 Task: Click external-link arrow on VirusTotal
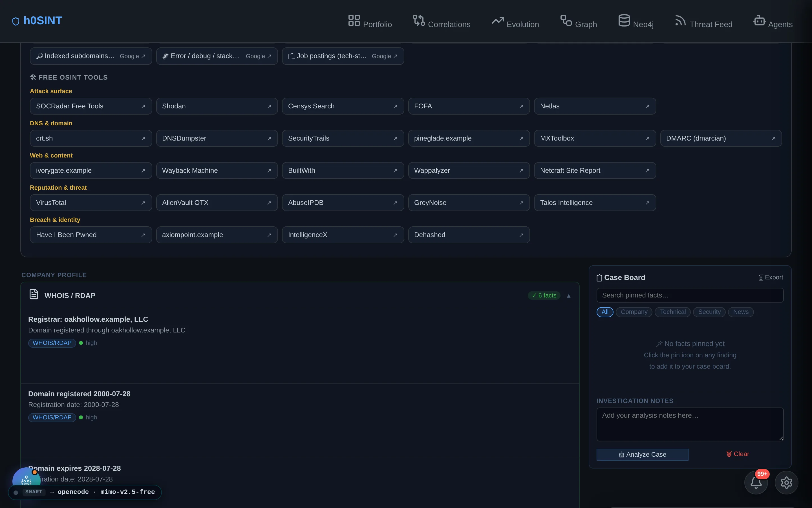143,203
